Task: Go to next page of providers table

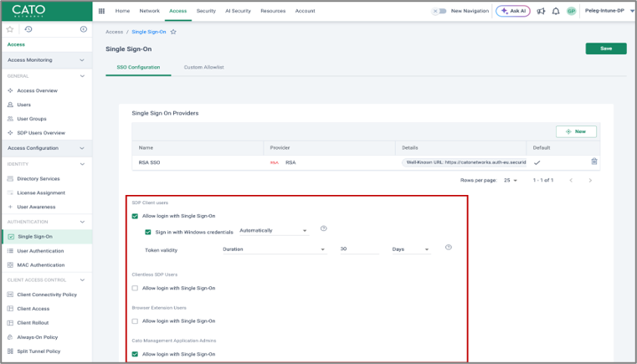Action: (x=590, y=180)
